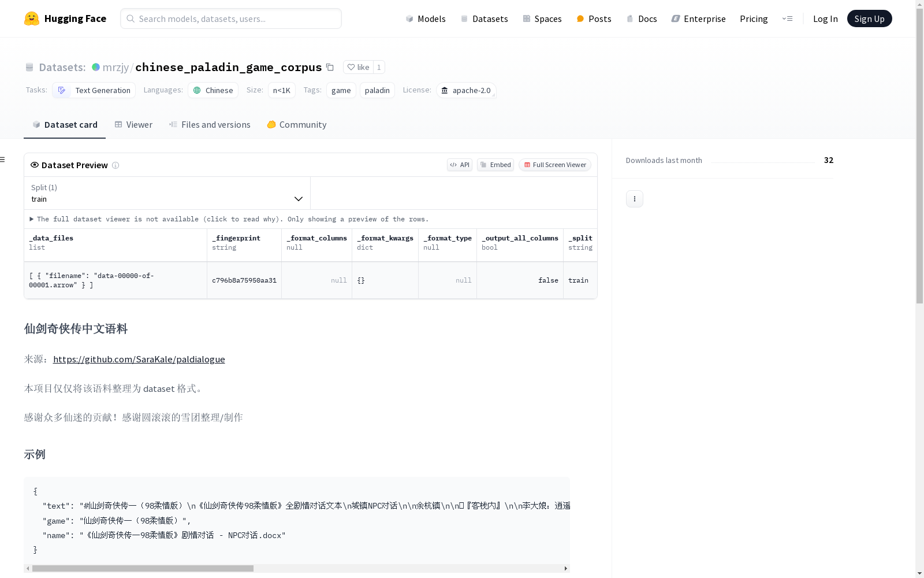Select the fingerprint value c796b8a75950aa31

tap(244, 280)
